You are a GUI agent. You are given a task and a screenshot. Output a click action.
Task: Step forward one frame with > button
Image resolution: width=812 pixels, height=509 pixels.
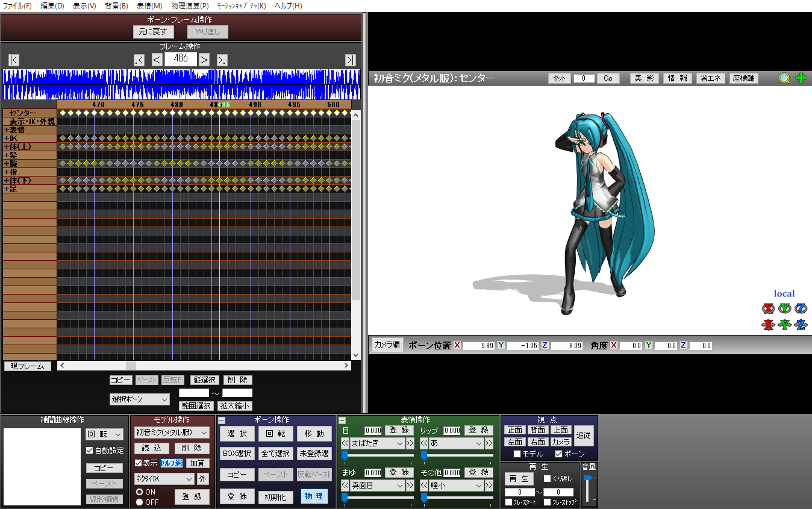coord(204,60)
